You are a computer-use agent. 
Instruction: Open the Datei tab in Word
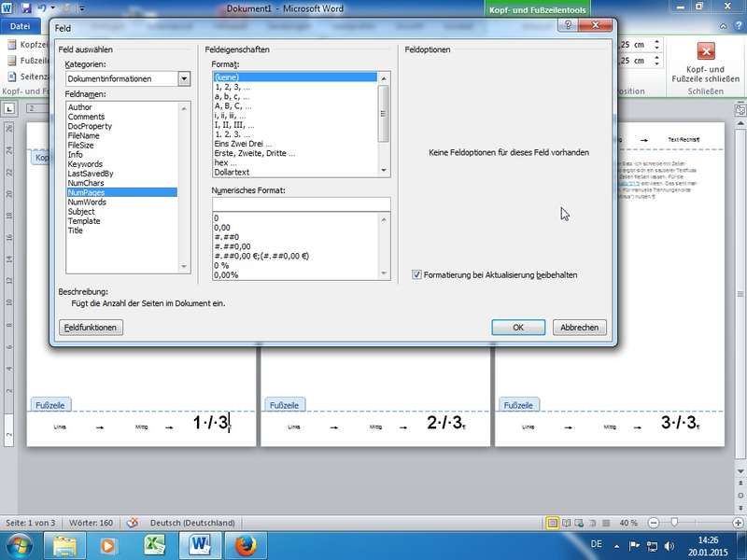point(20,26)
